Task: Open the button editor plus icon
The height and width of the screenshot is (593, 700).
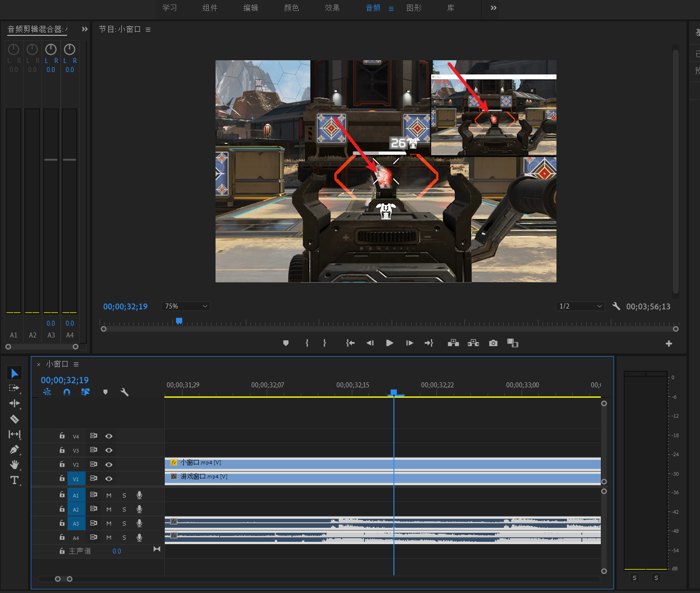Action: tap(669, 344)
